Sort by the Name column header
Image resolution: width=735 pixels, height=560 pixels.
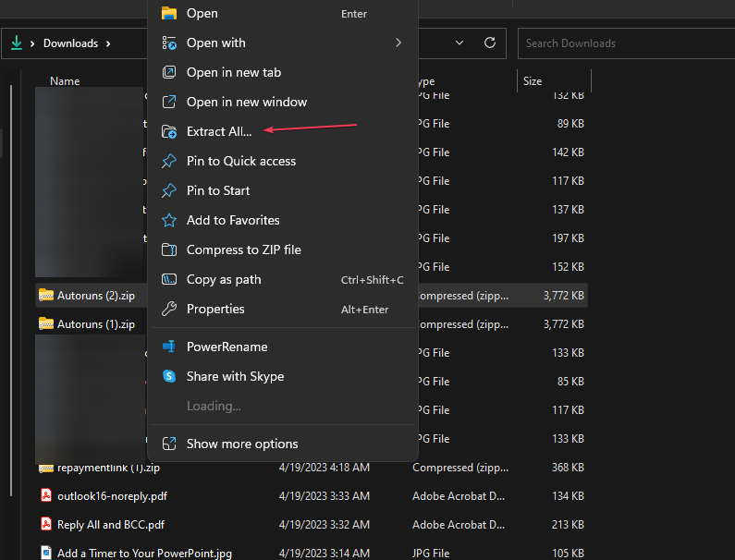(65, 81)
